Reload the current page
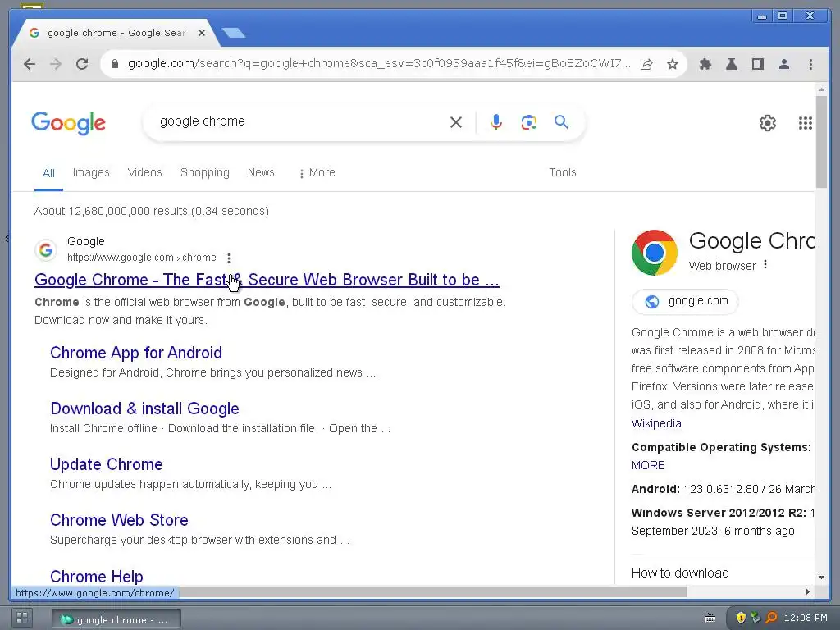840x630 pixels. [82, 64]
